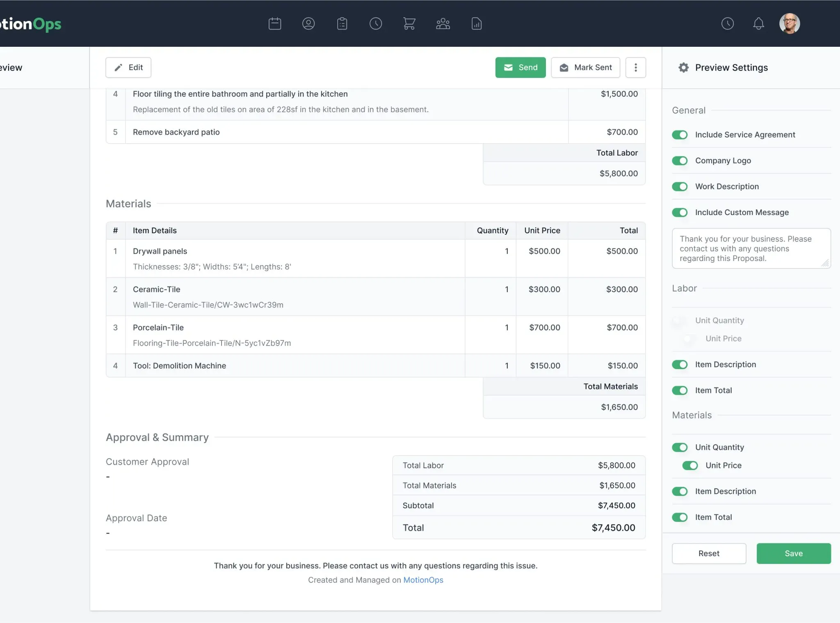Click the Unit Price column header

tap(542, 231)
